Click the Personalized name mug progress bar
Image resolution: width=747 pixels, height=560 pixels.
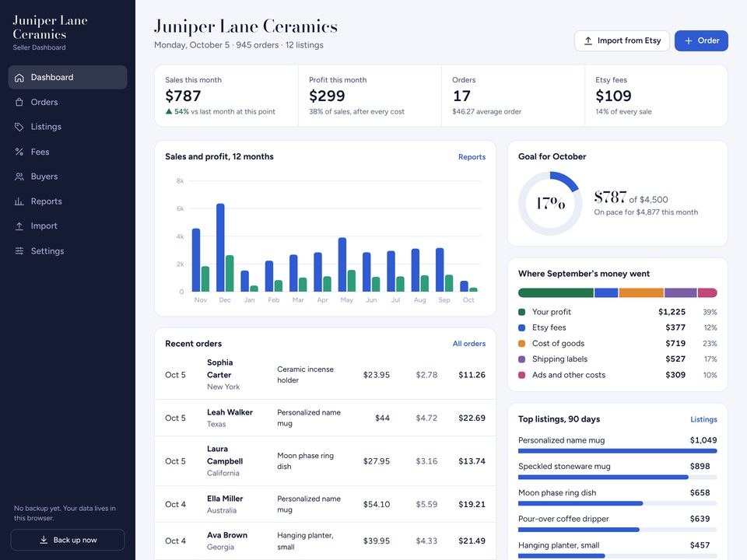pyautogui.click(x=617, y=451)
